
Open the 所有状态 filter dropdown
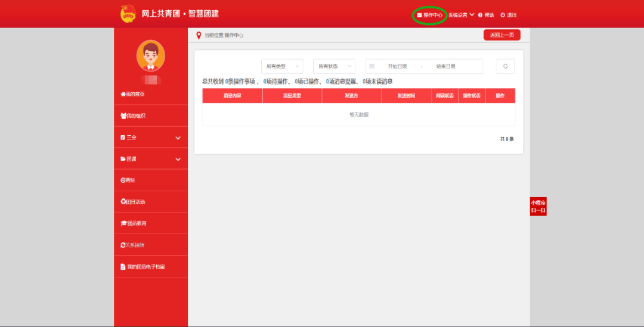coord(334,67)
